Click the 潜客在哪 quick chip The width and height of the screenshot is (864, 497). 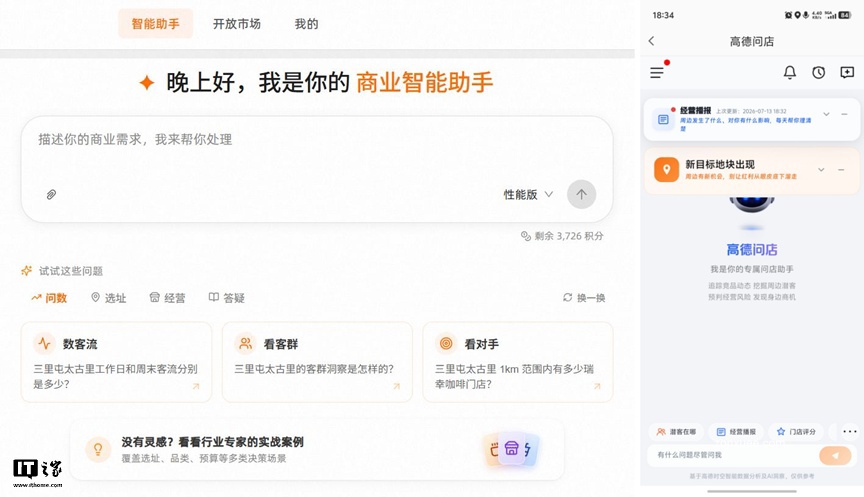(676, 431)
